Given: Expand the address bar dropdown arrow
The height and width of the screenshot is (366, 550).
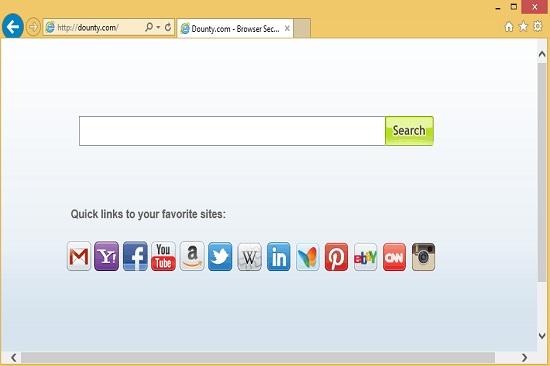Looking at the screenshot, I should pos(158,27).
